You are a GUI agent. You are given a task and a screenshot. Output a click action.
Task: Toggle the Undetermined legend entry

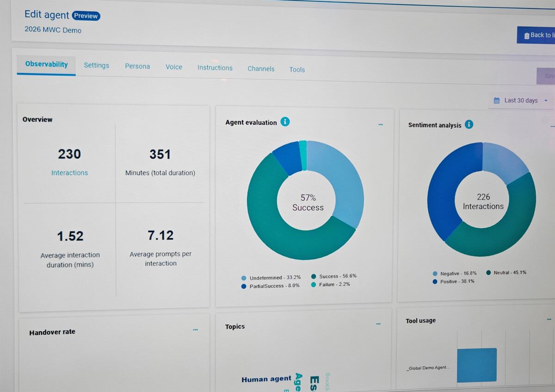[271, 278]
